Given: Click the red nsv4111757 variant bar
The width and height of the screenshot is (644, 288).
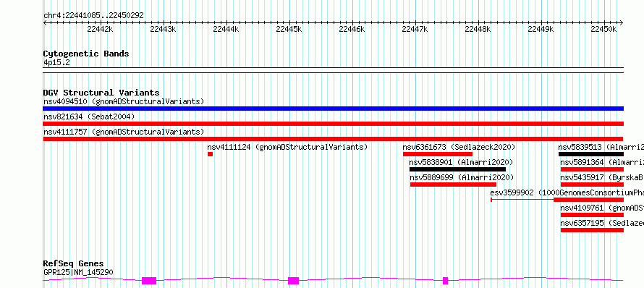Looking at the screenshot, I should [x=333, y=139].
